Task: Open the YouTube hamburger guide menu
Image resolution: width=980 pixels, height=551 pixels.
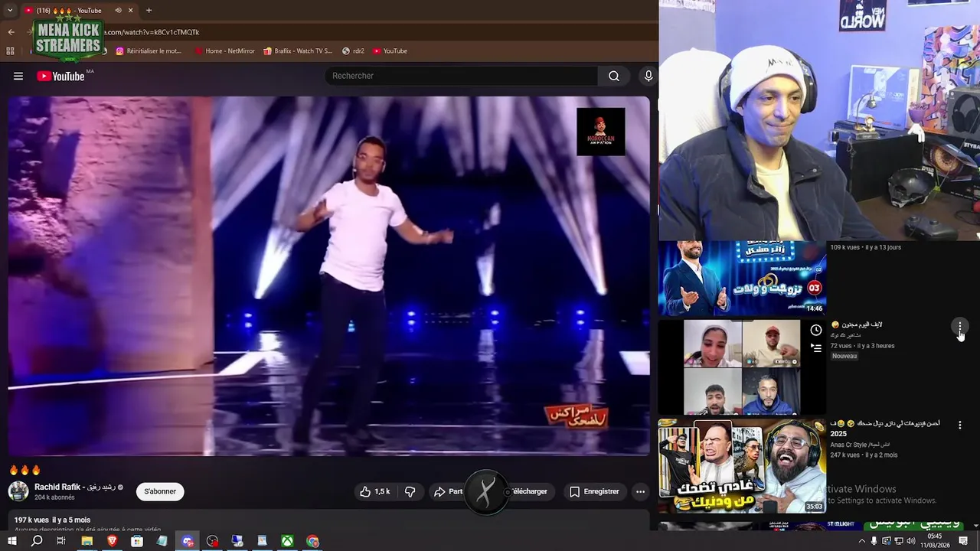Action: coord(18,76)
